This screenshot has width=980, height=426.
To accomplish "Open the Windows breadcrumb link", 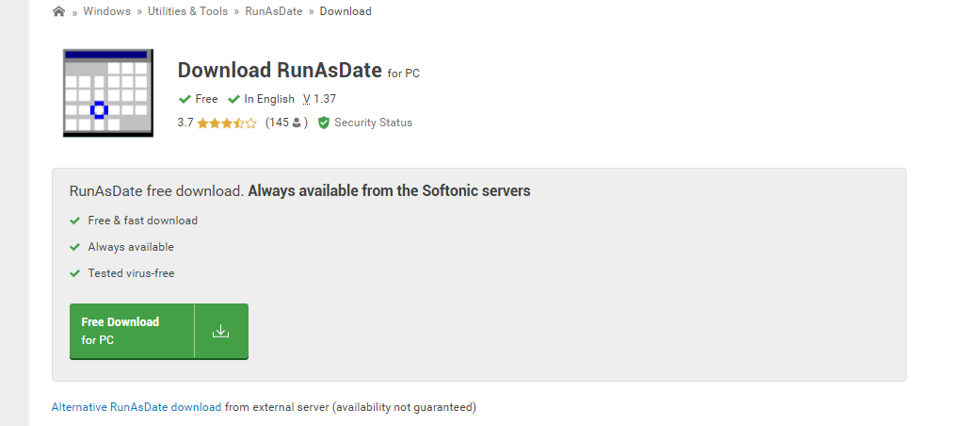I will (x=107, y=11).
